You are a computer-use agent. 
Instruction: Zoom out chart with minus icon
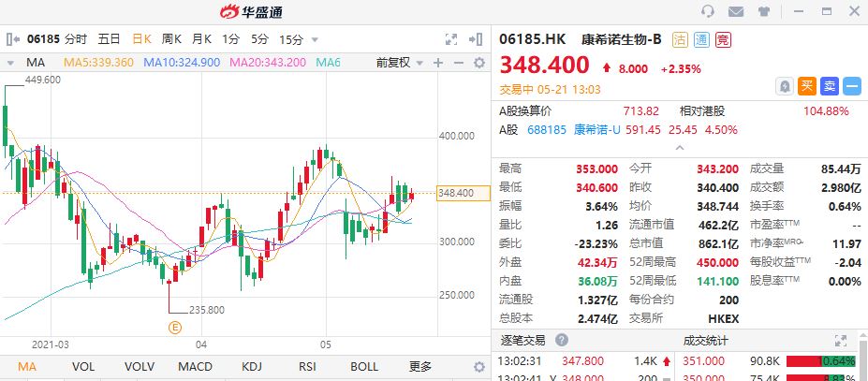(459, 63)
